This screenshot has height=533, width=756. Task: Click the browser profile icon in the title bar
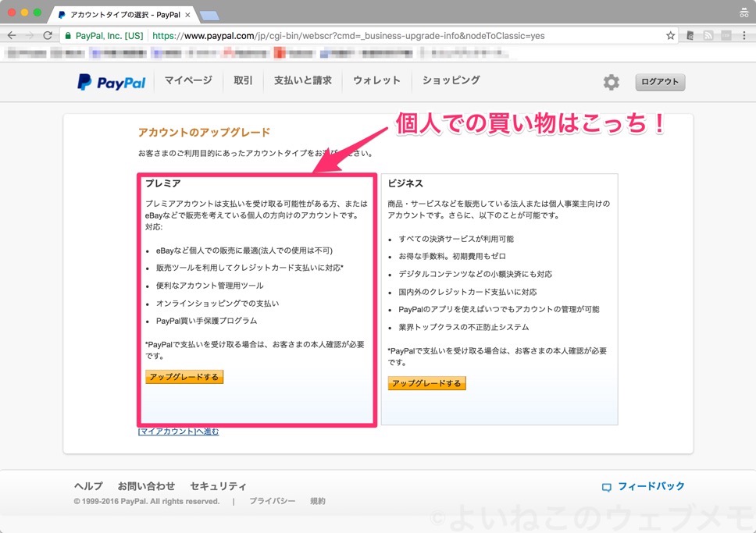click(743, 12)
